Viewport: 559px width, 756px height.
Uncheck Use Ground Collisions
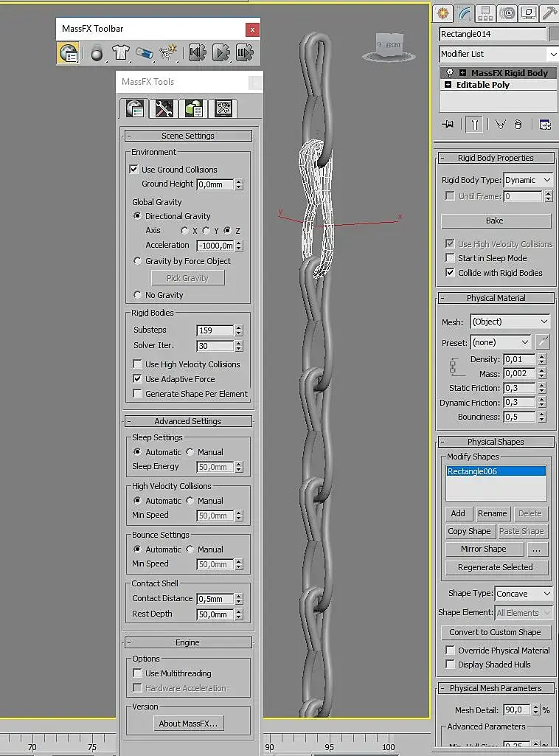[133, 170]
